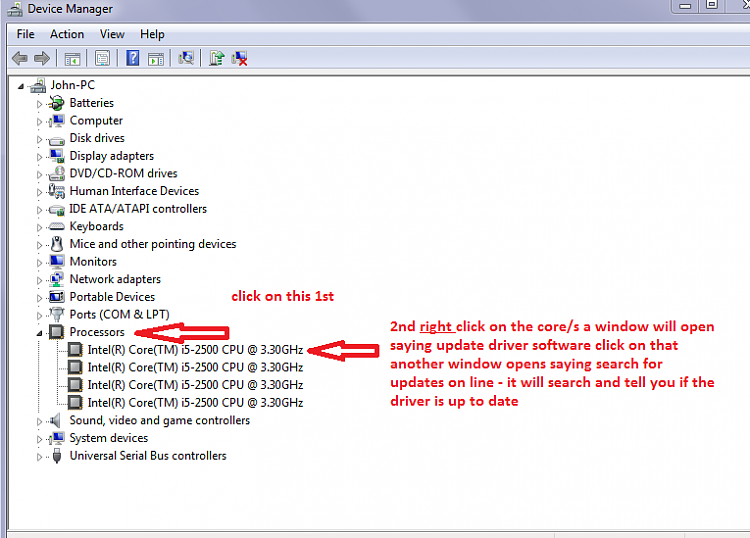Expand the Keyboards category
Image resolution: width=750 pixels, height=538 pixels.
[x=39, y=227]
